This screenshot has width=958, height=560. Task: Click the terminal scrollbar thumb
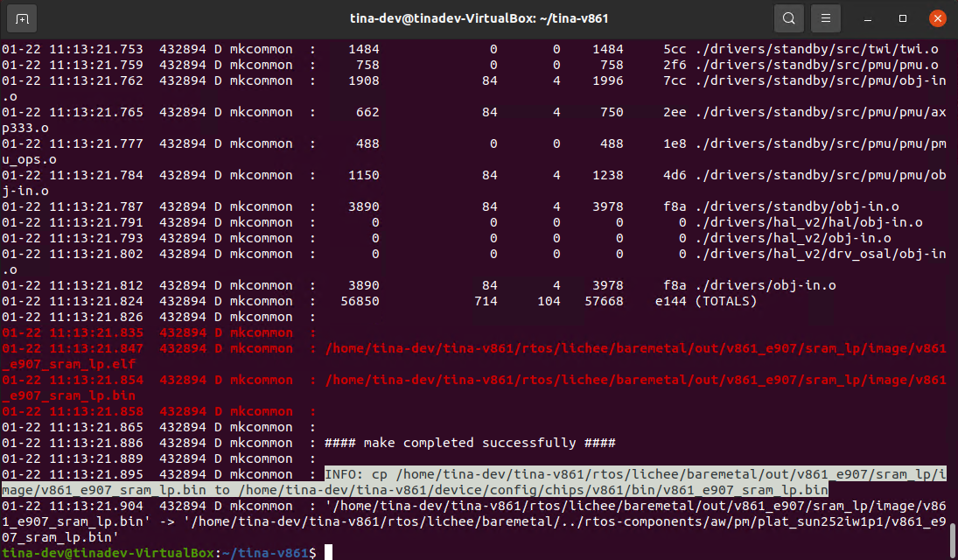pos(954,535)
